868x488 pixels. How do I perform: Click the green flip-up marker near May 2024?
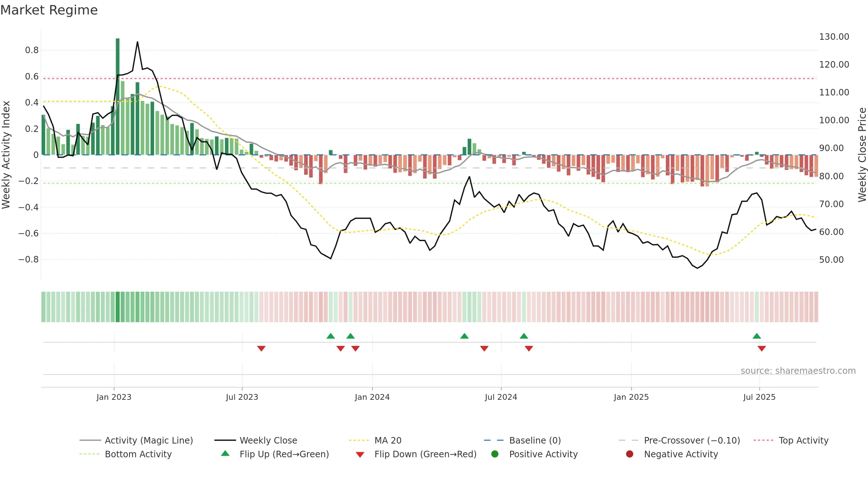pyautogui.click(x=464, y=336)
